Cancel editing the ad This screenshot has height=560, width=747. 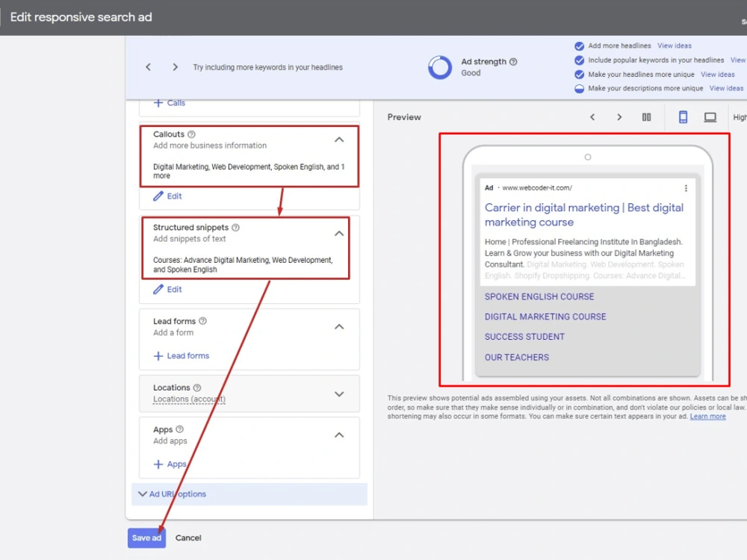[x=188, y=538]
